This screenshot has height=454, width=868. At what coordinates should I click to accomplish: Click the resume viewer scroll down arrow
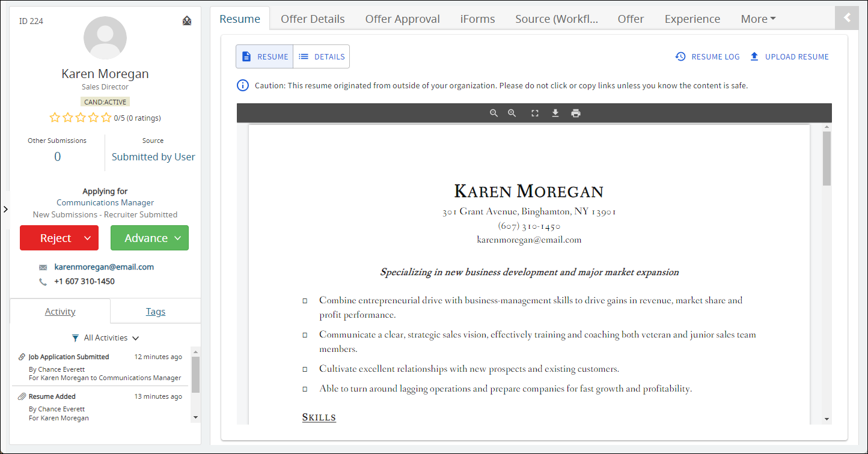click(x=827, y=419)
